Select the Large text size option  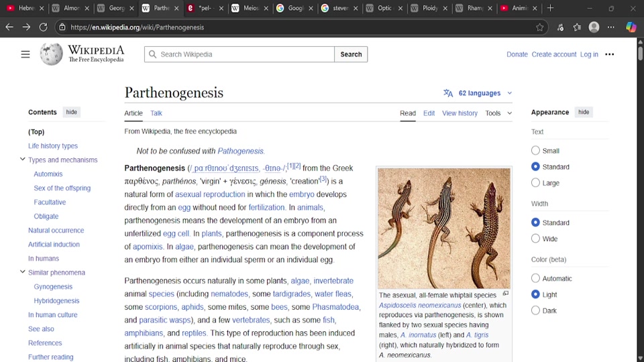(535, 183)
